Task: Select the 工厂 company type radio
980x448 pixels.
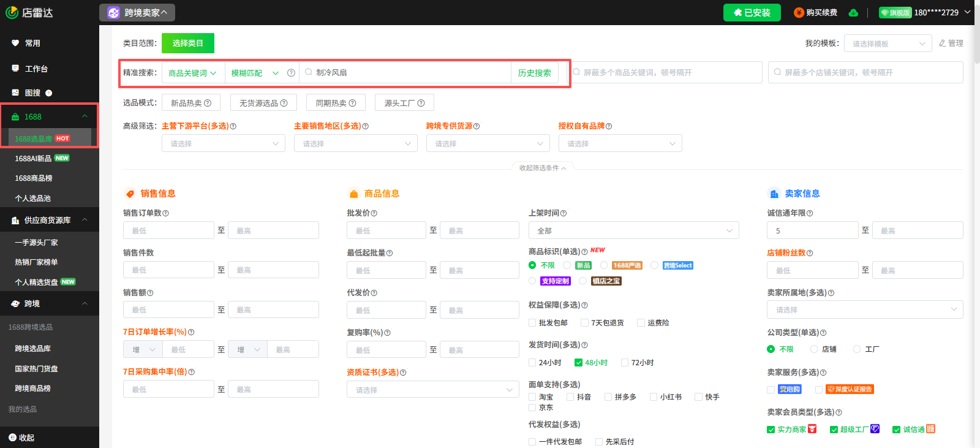Action: [857, 349]
